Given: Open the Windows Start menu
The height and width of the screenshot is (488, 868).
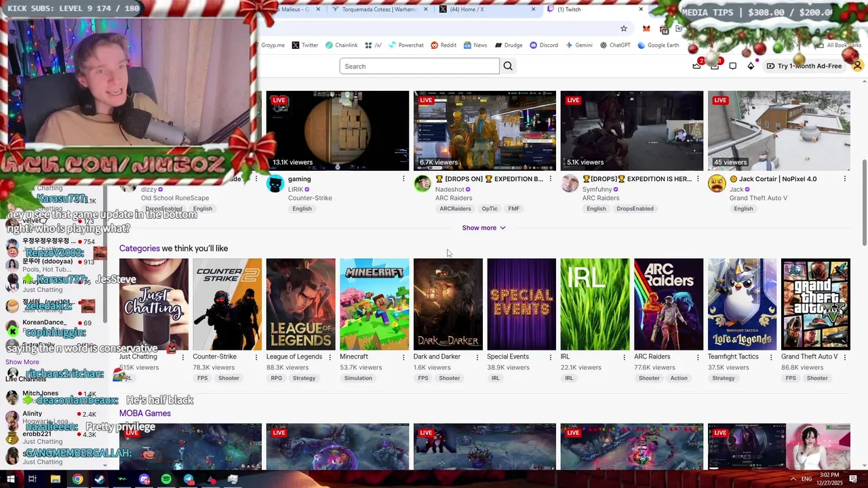Looking at the screenshot, I should click(x=10, y=479).
